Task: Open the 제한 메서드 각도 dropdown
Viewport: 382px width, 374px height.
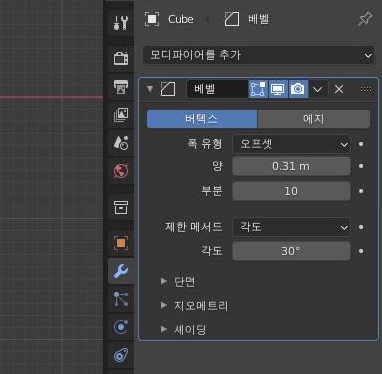Action: click(x=291, y=227)
